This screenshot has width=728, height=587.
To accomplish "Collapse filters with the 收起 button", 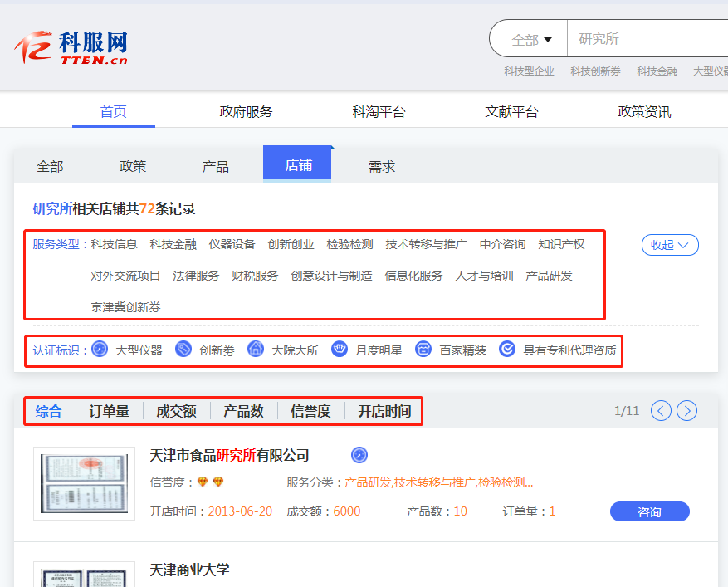I will click(670, 245).
